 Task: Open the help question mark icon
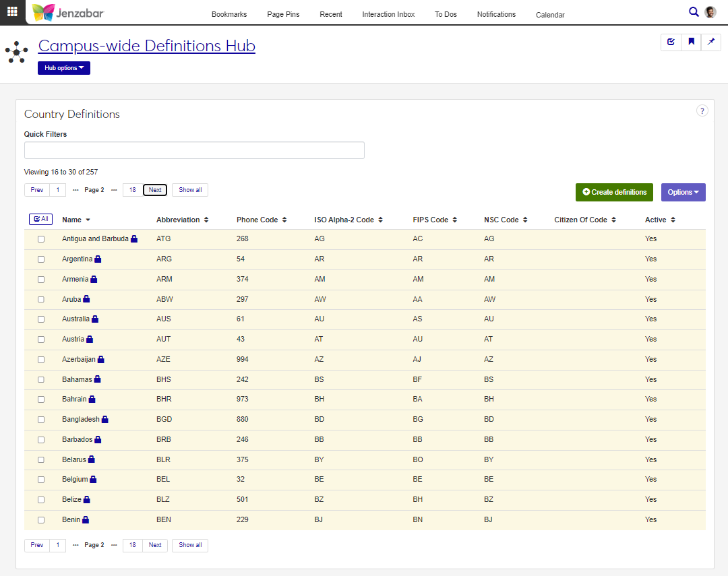tap(702, 111)
